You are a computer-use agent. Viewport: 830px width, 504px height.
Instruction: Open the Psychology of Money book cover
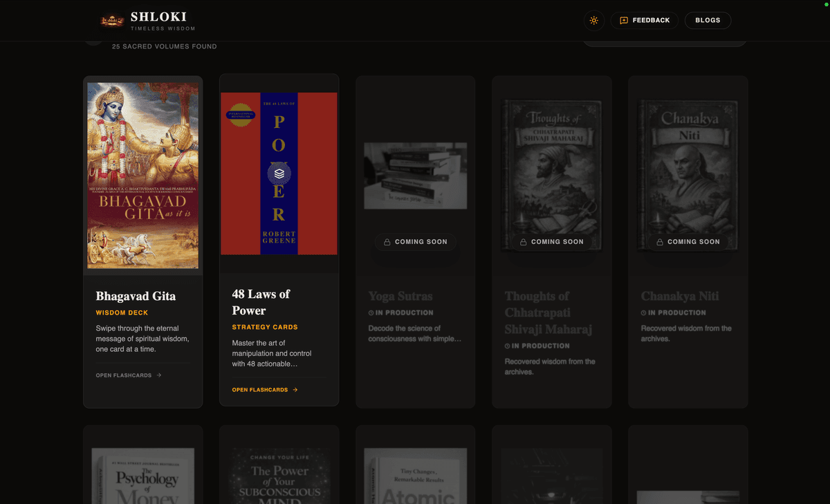tap(143, 476)
